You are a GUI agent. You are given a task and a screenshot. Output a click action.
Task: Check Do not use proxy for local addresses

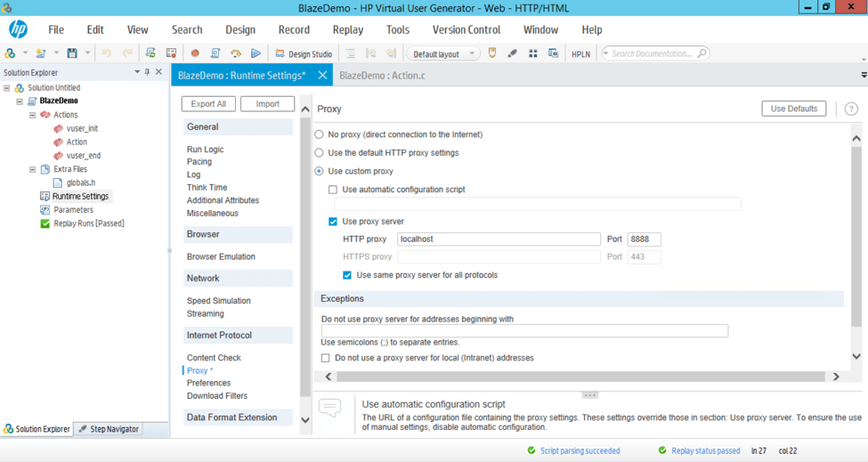tap(326, 358)
